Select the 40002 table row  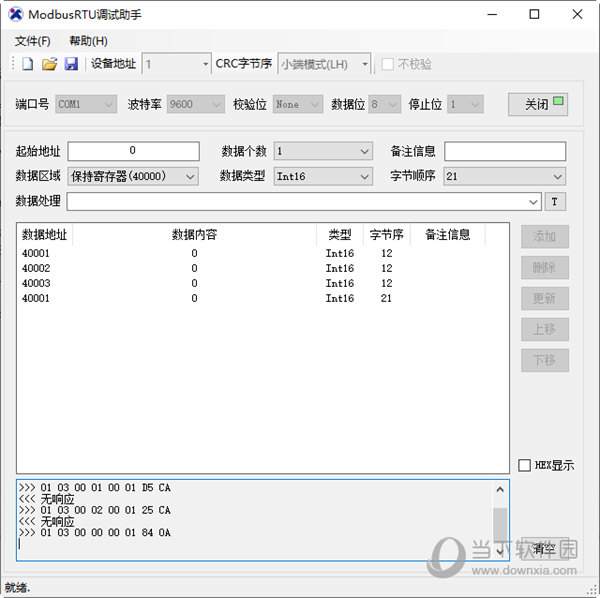click(262, 268)
